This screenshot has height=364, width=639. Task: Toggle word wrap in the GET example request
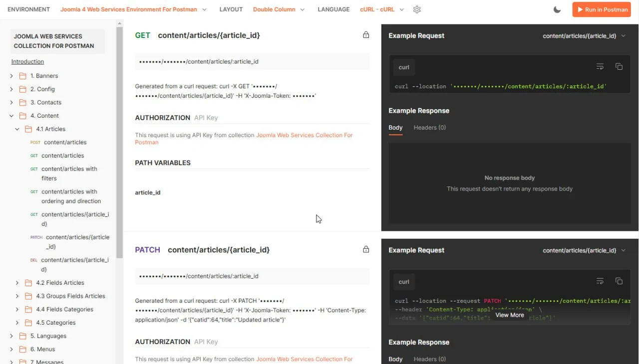pyautogui.click(x=600, y=67)
